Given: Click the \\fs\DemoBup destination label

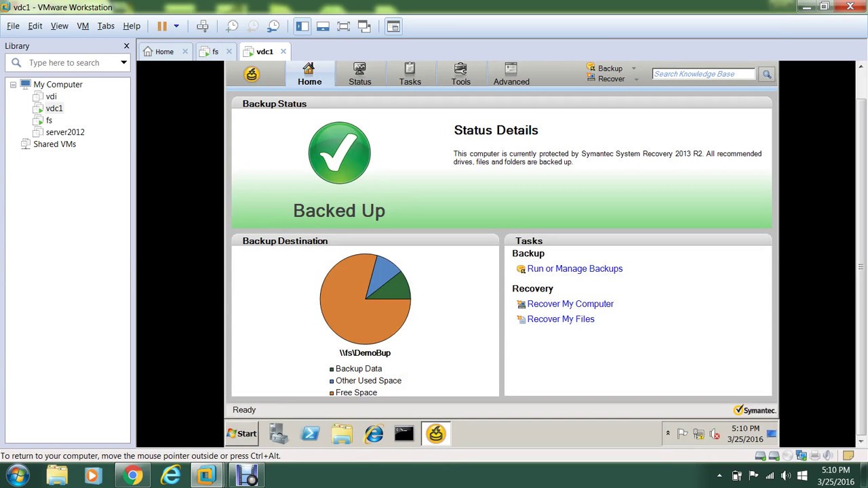Looking at the screenshot, I should pos(365,352).
